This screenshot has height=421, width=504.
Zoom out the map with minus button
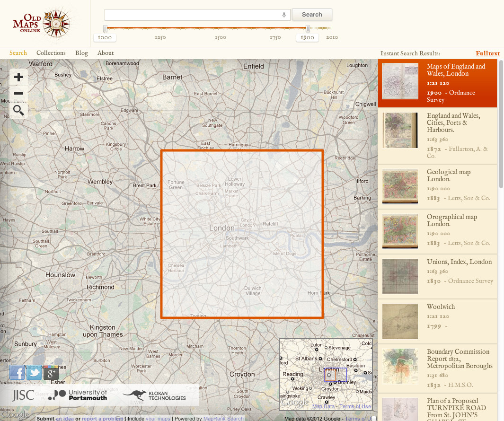point(19,93)
